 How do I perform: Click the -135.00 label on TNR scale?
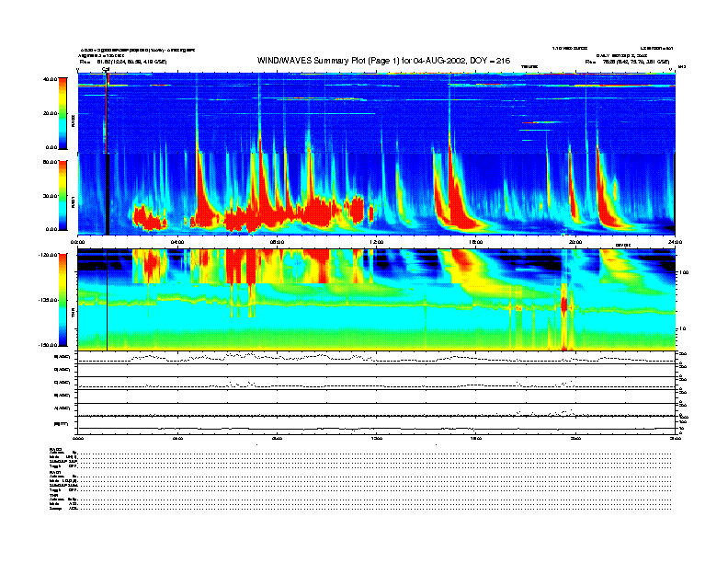(x=49, y=300)
